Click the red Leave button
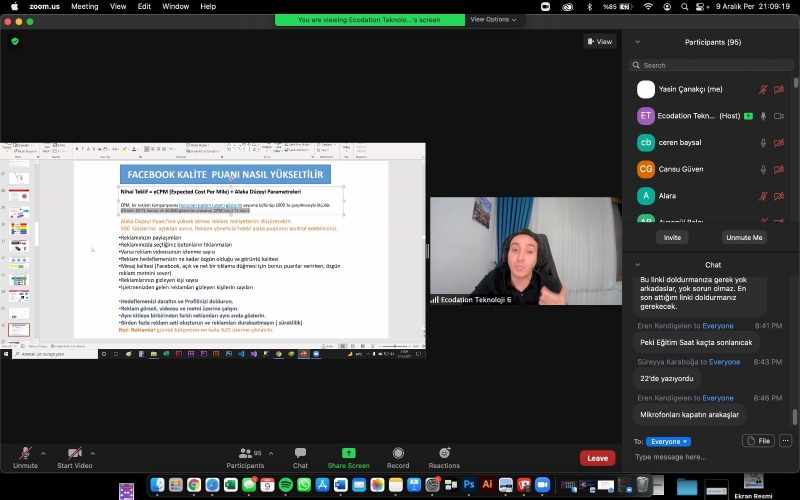 (597, 458)
